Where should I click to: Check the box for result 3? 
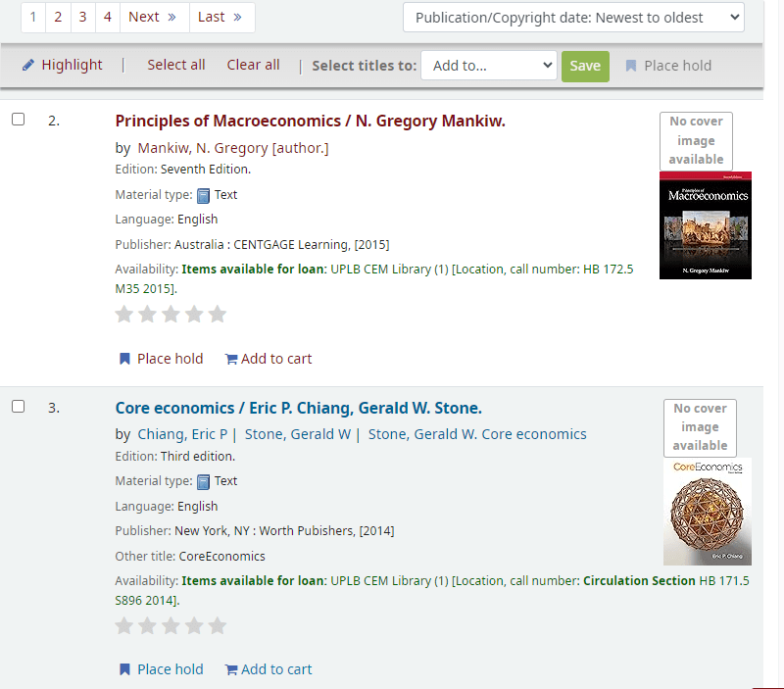[19, 406]
